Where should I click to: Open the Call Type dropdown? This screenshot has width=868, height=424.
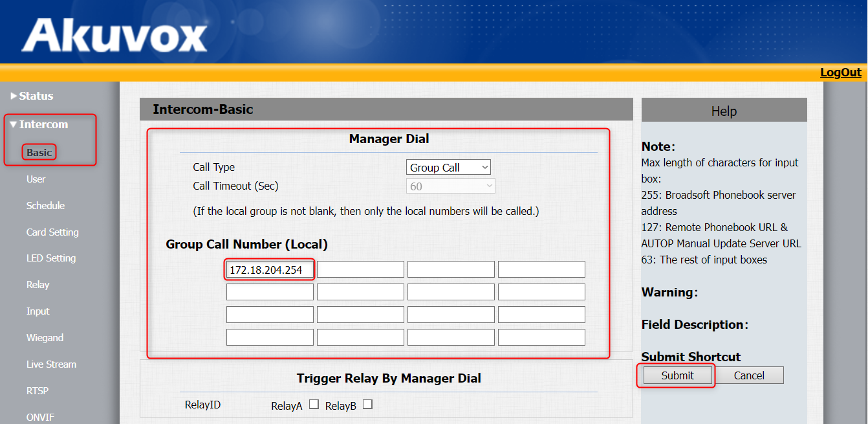point(448,168)
